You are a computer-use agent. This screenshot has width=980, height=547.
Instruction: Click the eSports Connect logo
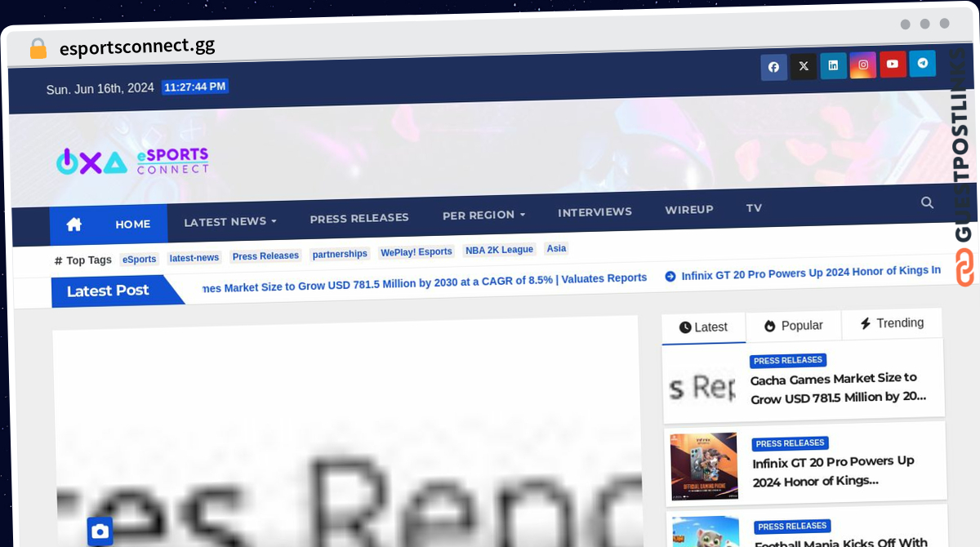(132, 161)
